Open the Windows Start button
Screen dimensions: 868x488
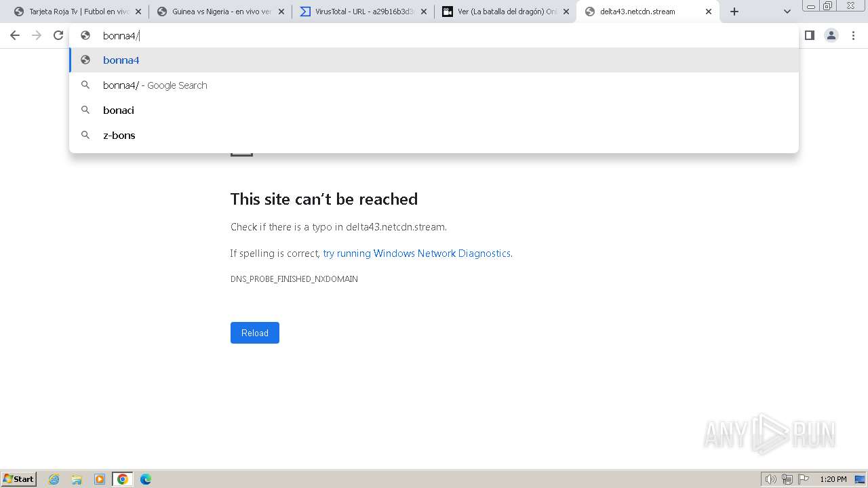pyautogui.click(x=18, y=479)
